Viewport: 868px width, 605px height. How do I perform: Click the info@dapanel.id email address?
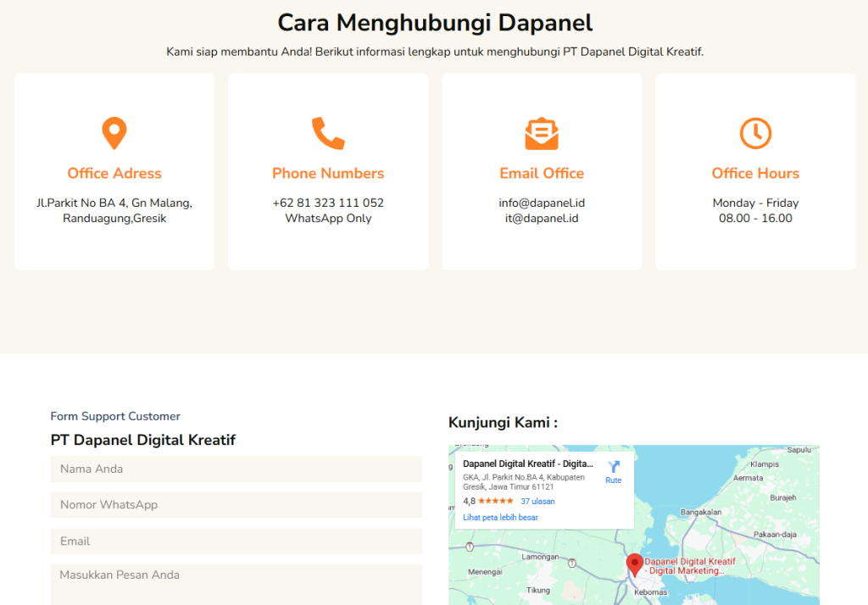542,203
